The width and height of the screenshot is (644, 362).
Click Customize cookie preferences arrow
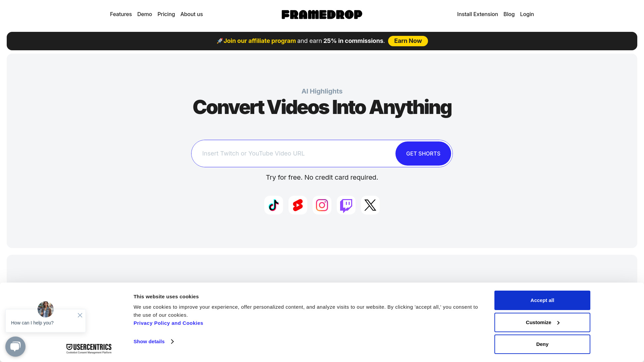(x=558, y=322)
